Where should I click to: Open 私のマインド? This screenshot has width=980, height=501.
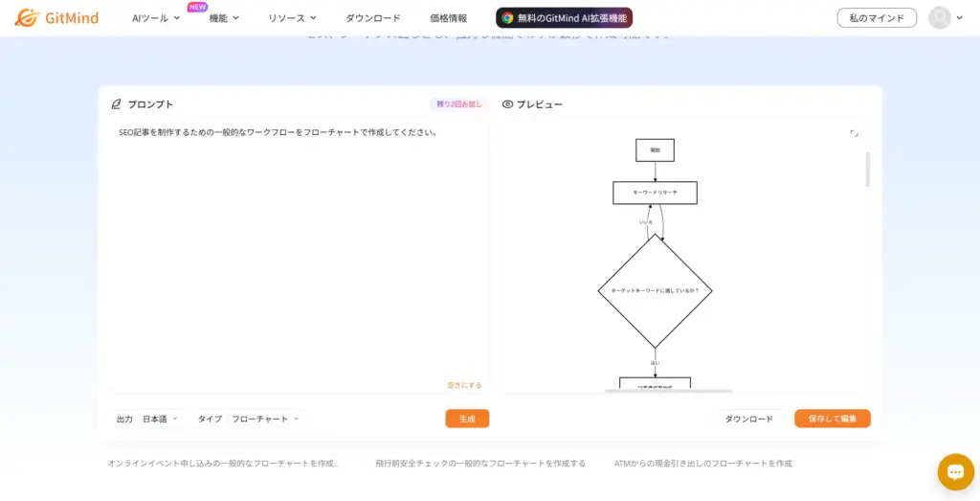(877, 17)
